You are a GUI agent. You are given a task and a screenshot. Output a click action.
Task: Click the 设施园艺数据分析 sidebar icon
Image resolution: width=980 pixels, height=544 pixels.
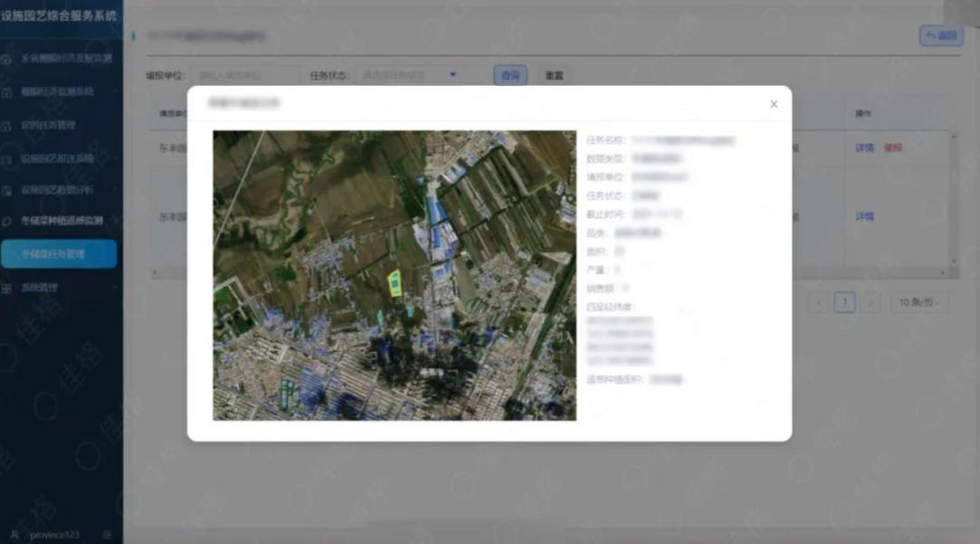[7, 191]
